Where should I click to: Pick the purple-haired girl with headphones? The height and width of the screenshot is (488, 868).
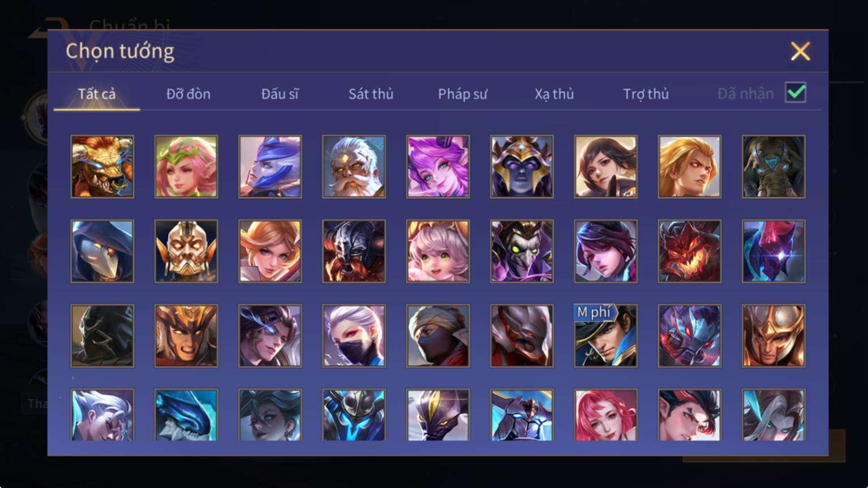click(x=438, y=166)
